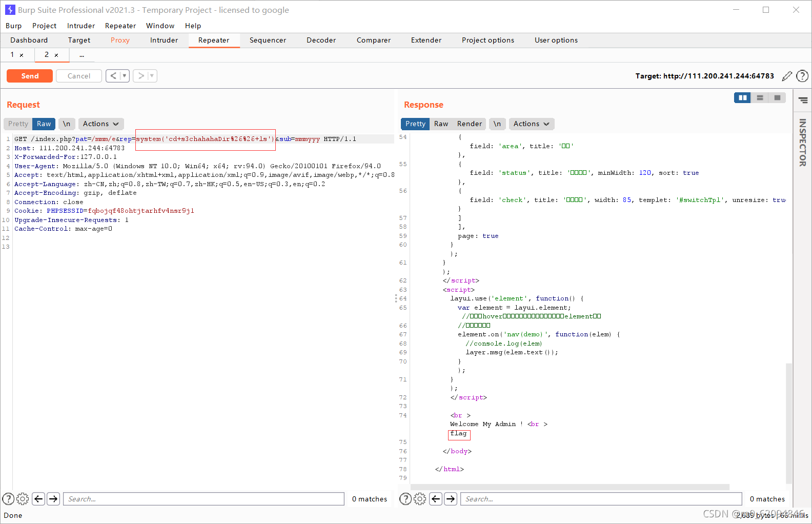Image resolution: width=812 pixels, height=524 pixels.
Task: Add new Repeater tab with ellipsis
Action: click(82, 55)
